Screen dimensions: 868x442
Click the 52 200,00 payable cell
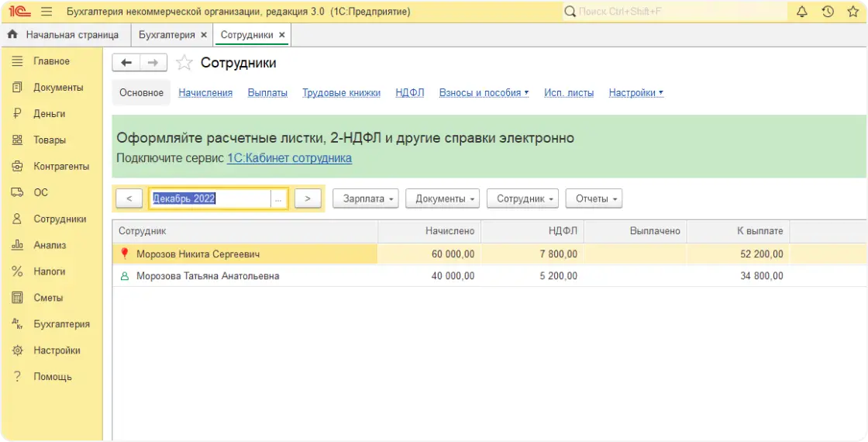point(739,254)
